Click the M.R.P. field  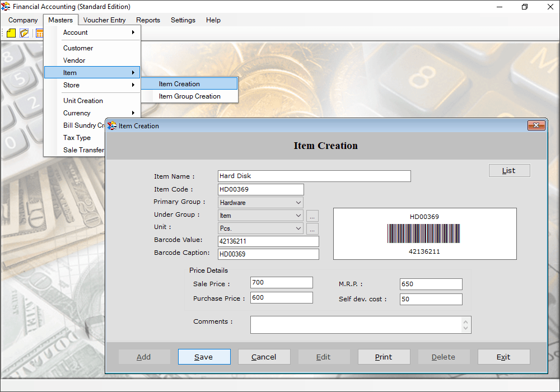[431, 284]
